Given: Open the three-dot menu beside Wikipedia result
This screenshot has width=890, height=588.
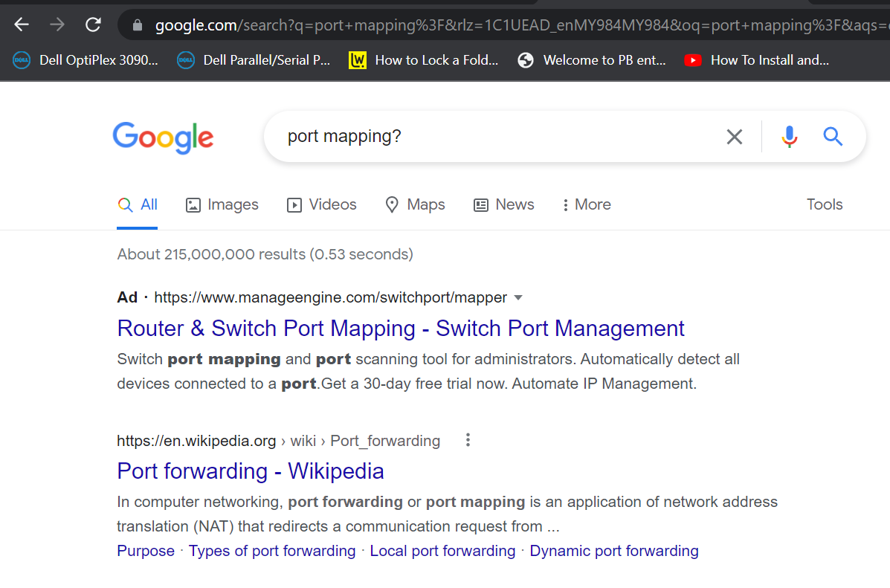Looking at the screenshot, I should coord(468,440).
